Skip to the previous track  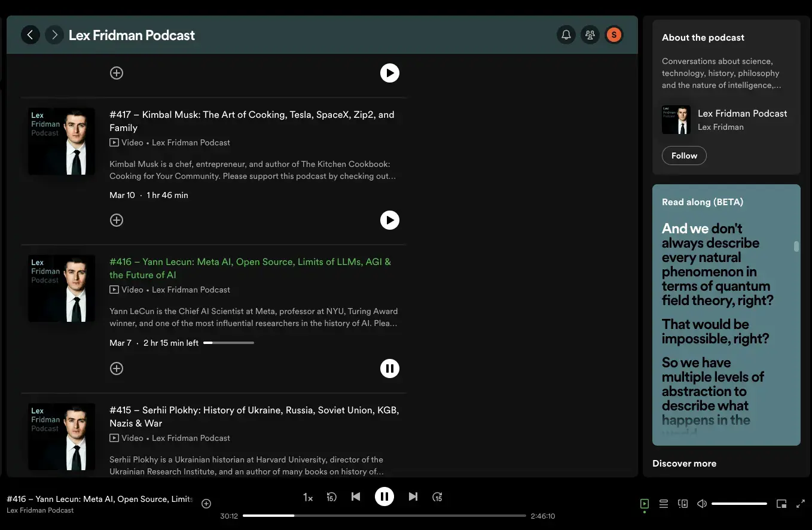[356, 497]
